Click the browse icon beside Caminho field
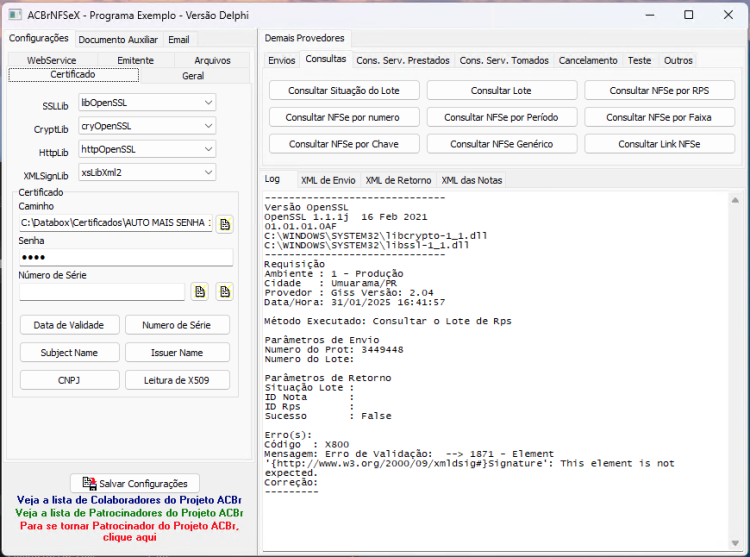The image size is (750, 557). pyautogui.click(x=225, y=224)
